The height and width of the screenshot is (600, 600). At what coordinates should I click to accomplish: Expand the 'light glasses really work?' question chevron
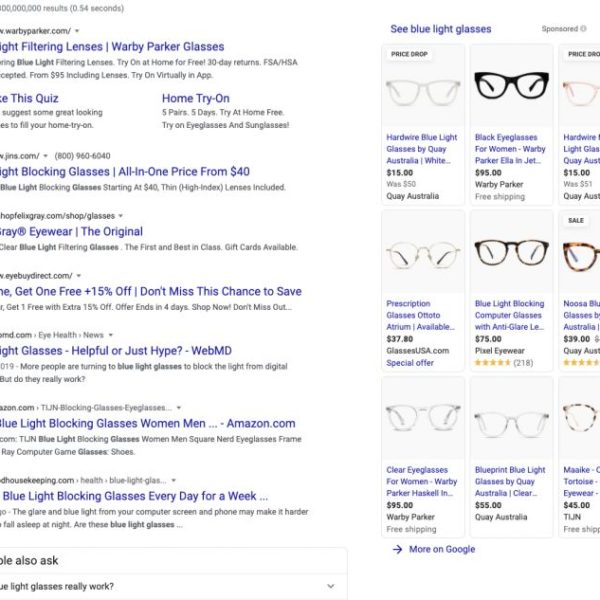click(330, 586)
